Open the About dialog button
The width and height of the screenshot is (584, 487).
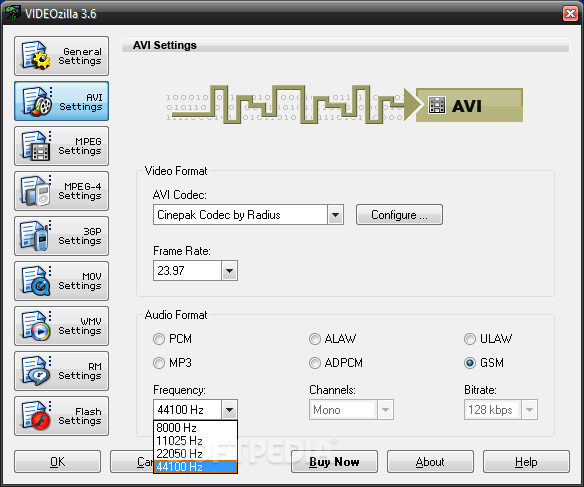point(430,462)
